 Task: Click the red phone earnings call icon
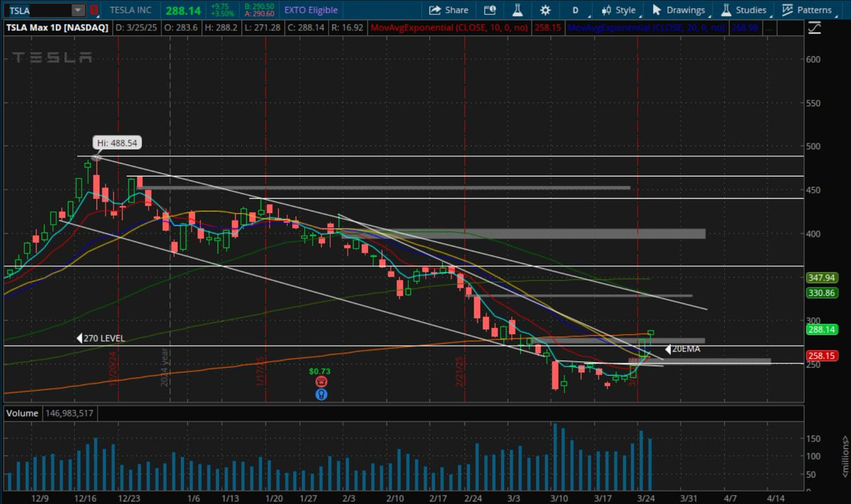pos(322,382)
